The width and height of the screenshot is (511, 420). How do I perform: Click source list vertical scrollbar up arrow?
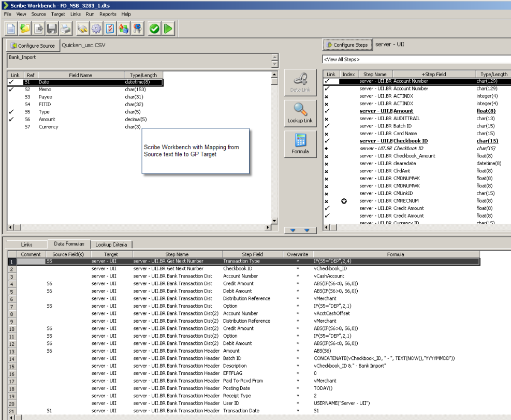[x=274, y=75]
